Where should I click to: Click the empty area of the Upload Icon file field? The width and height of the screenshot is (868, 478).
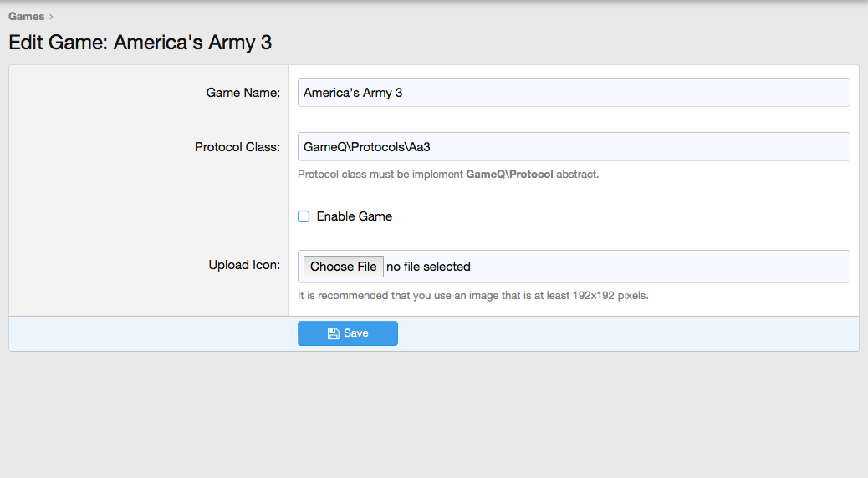click(x=661, y=267)
